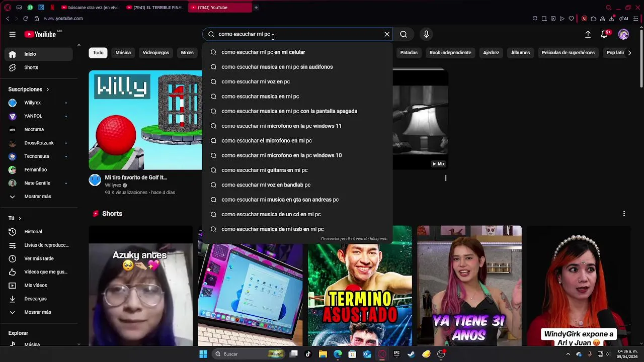Open the notifications bell
Screen dimensions: 644x362
click(605, 34)
